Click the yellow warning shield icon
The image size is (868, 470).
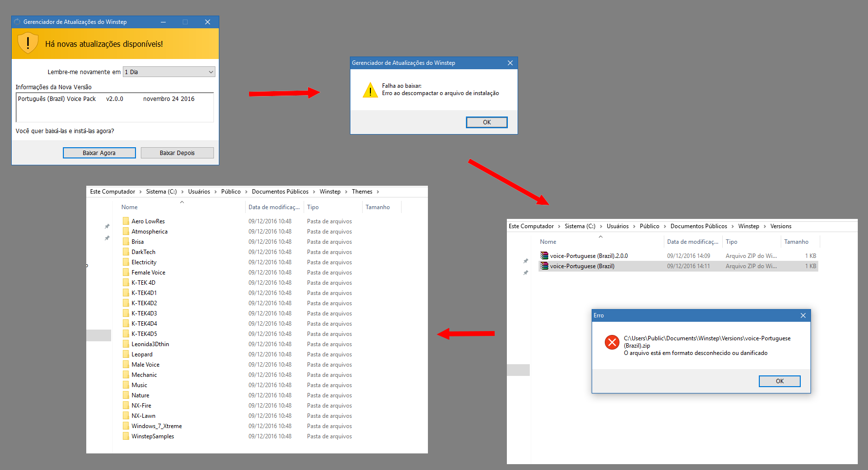coord(28,43)
